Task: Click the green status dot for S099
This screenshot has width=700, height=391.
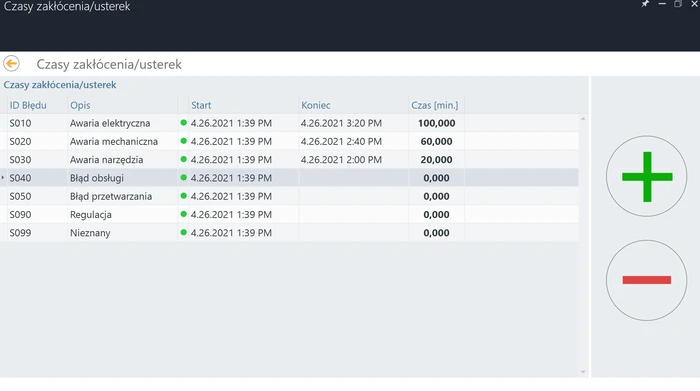Action: 183,232
